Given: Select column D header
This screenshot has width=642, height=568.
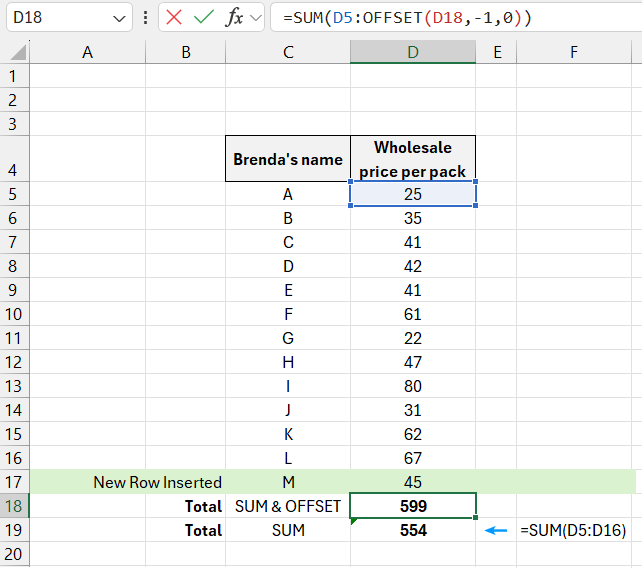Looking at the screenshot, I should [x=413, y=52].
